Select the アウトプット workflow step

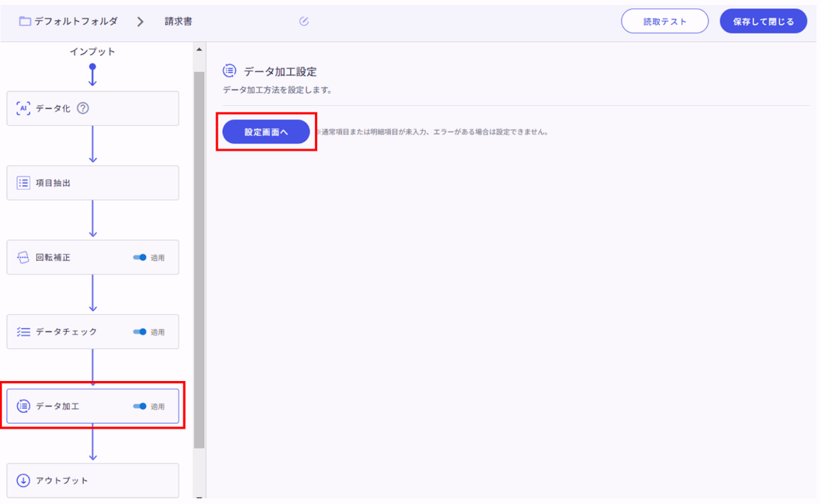point(92,481)
